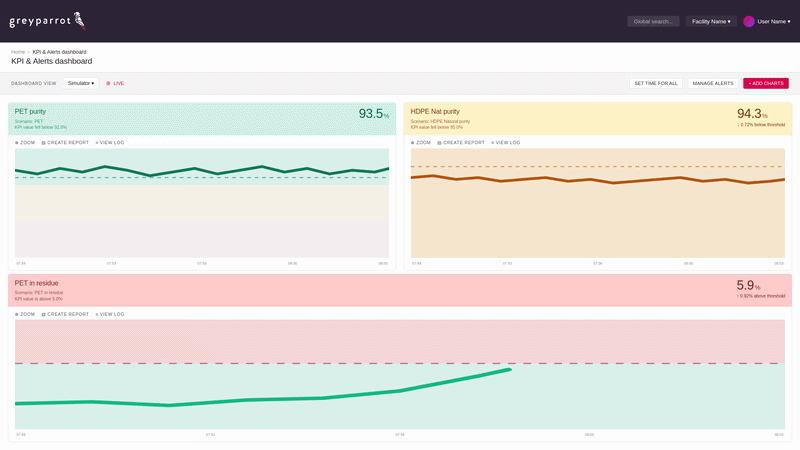The image size is (800, 450).
Task: Click the '0.72% below threshold' text
Action: pos(761,124)
